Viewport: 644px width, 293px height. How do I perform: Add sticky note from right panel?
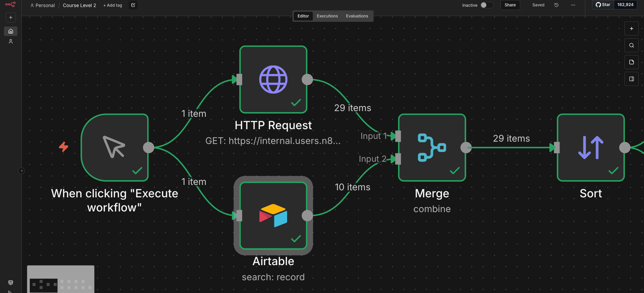pos(632,62)
